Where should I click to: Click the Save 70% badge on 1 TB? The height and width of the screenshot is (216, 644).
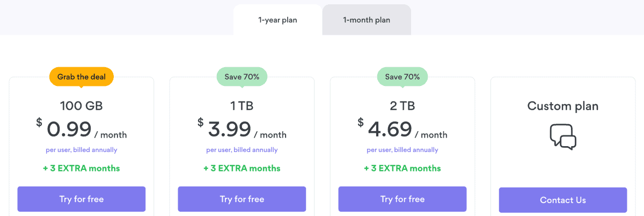[242, 77]
